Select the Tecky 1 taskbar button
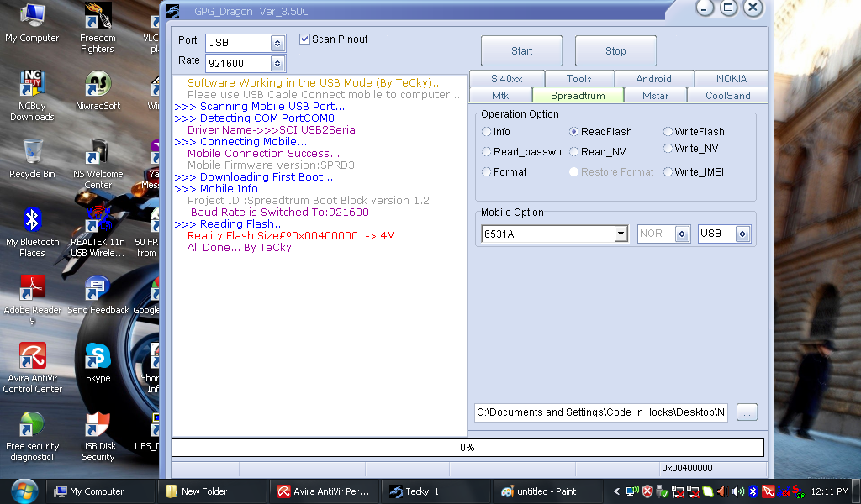This screenshot has width=861, height=504. pyautogui.click(x=436, y=491)
